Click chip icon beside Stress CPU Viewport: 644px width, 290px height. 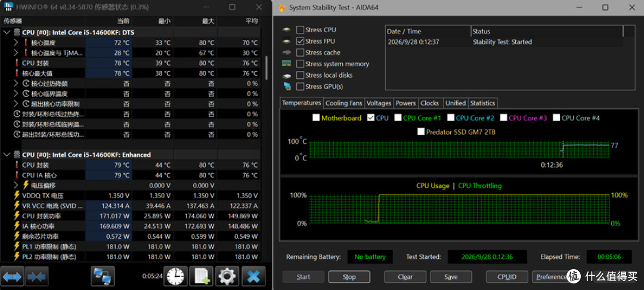[x=287, y=30]
